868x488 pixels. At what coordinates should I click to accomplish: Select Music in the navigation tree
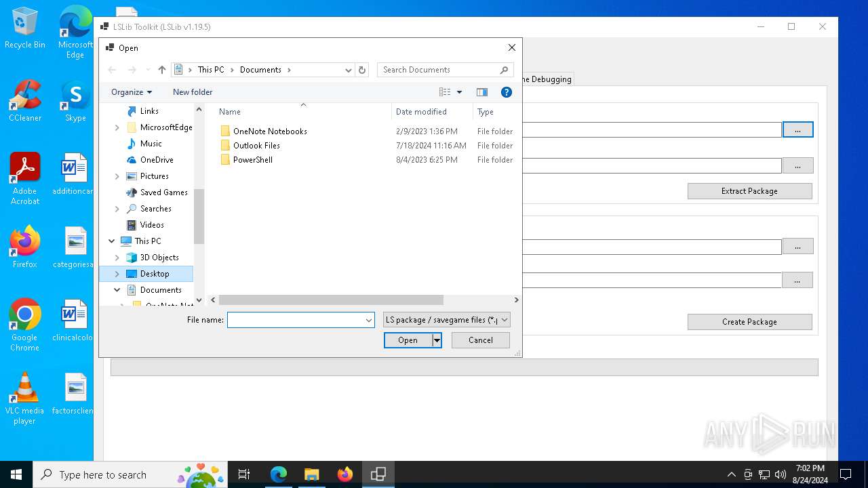point(151,144)
